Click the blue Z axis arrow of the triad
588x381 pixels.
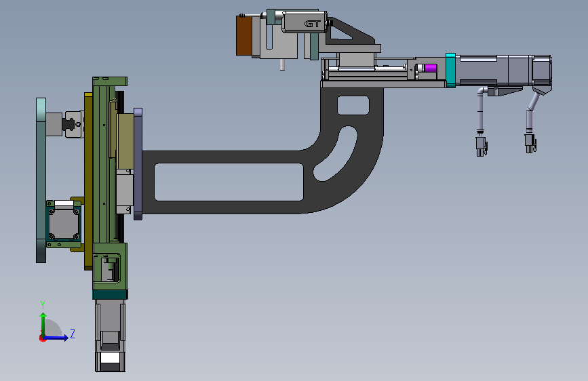pyautogui.click(x=56, y=338)
